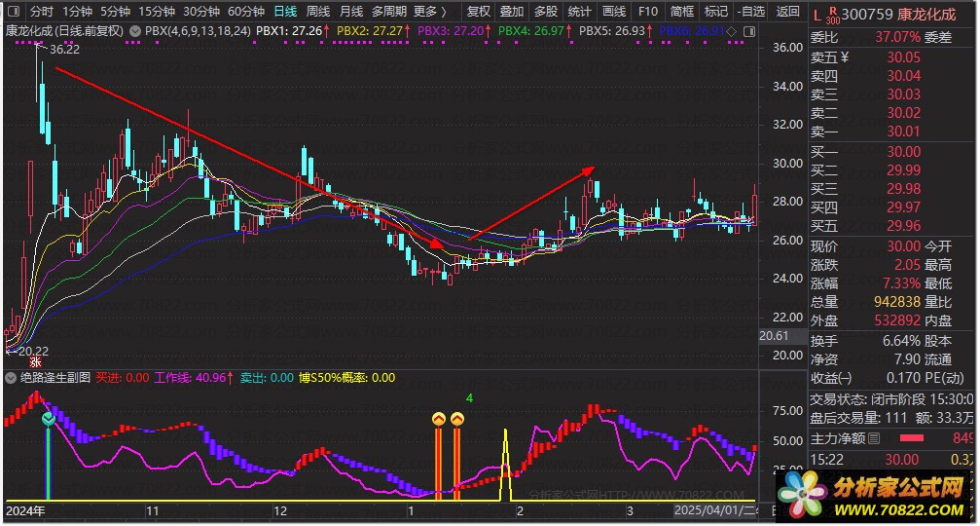The height and width of the screenshot is (526, 980).
Task: Click the 外盘 532892 value
Action: [897, 320]
